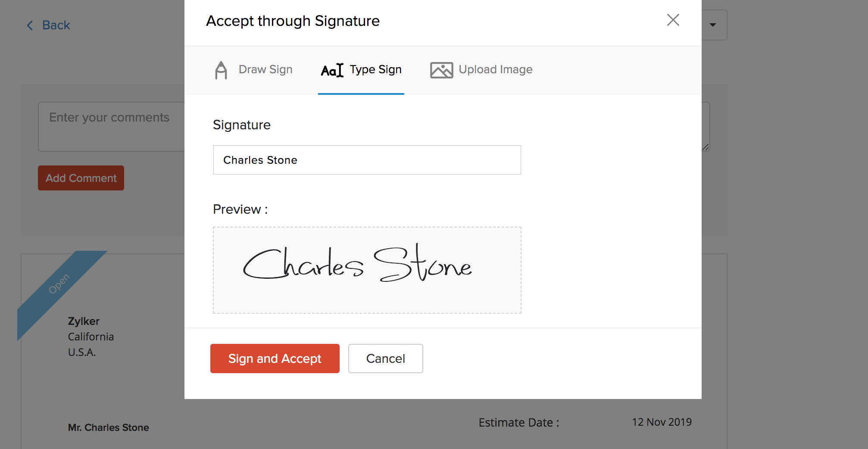Navigate using the Back link
The height and width of the screenshot is (449, 868).
55,25
